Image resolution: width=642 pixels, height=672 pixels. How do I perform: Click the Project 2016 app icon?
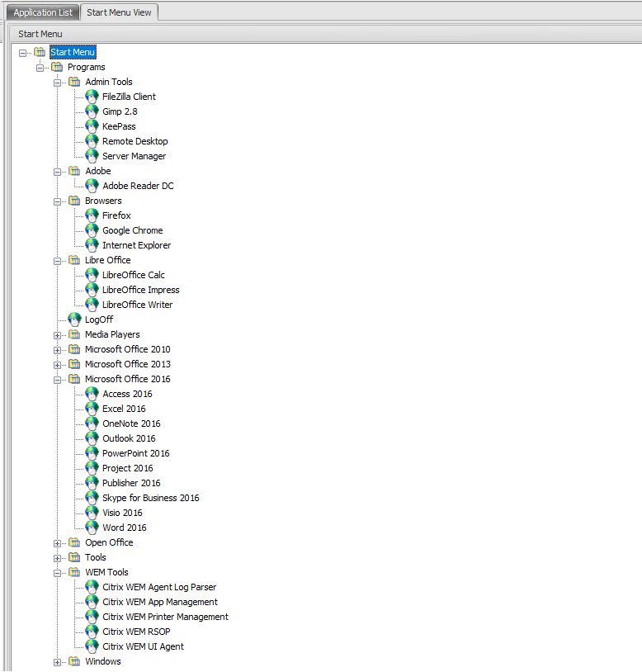pos(92,468)
